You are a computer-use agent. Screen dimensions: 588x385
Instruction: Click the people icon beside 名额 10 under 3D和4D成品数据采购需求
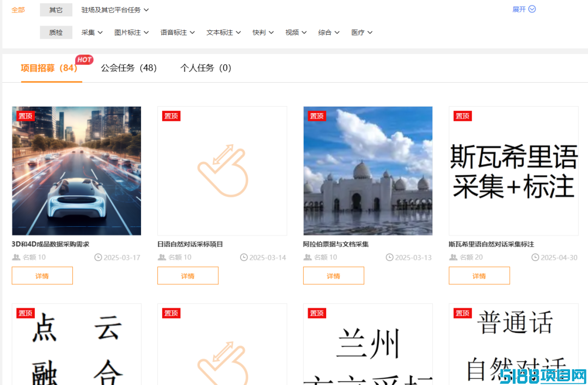(16, 257)
